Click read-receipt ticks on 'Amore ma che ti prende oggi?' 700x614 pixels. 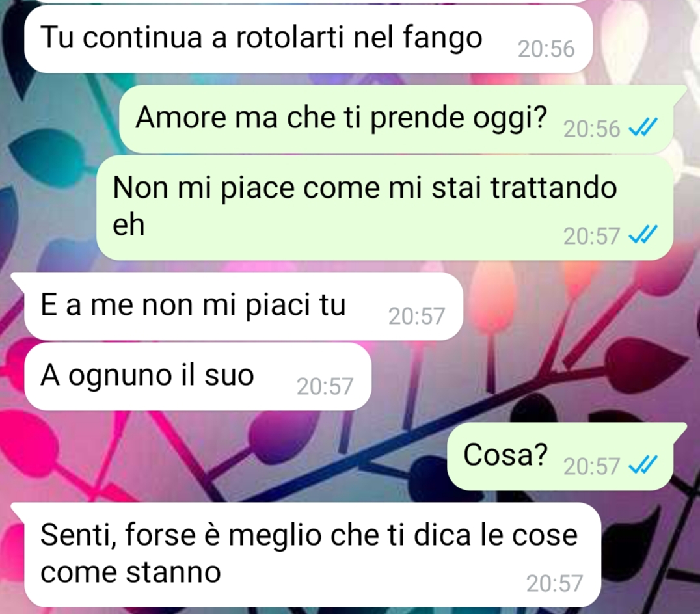(643, 128)
